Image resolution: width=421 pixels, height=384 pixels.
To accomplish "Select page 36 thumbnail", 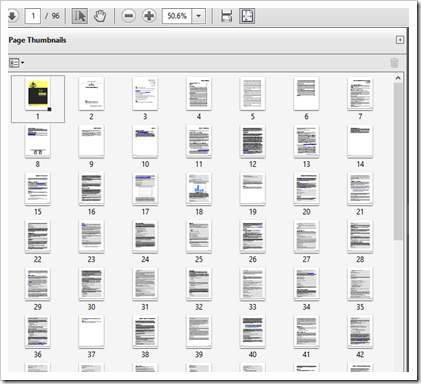I will click(x=38, y=332).
